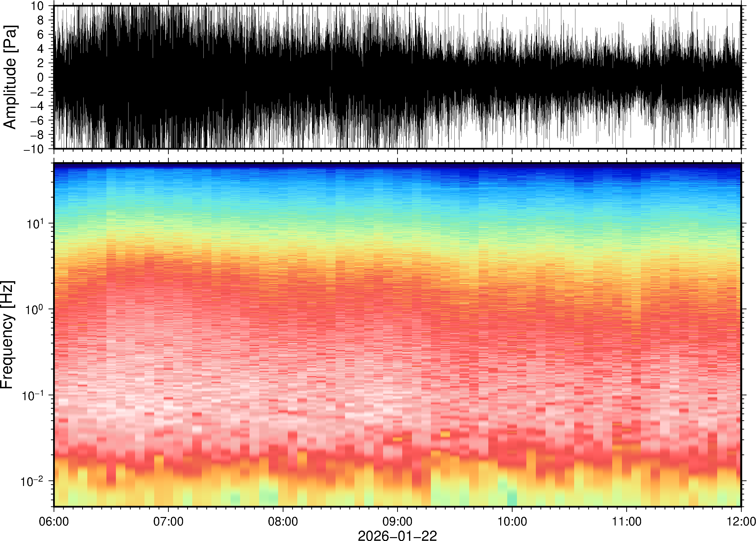Click the Frequency [Hz] axis title

pos(7,335)
